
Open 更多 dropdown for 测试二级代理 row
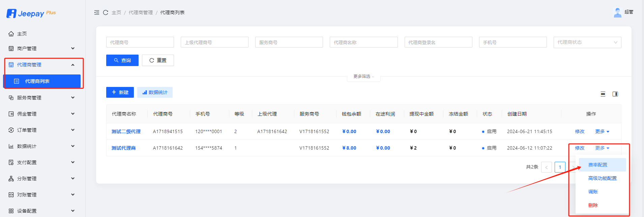(602, 131)
